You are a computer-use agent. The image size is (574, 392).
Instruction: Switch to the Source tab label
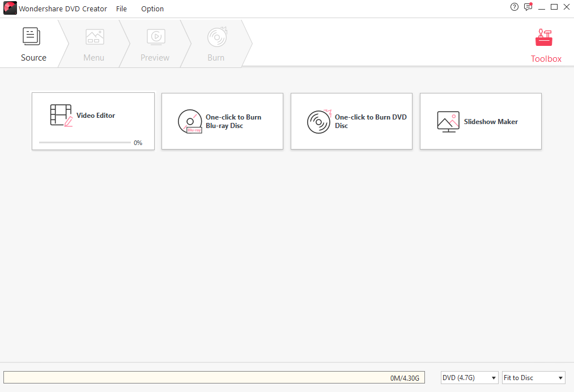(x=33, y=58)
